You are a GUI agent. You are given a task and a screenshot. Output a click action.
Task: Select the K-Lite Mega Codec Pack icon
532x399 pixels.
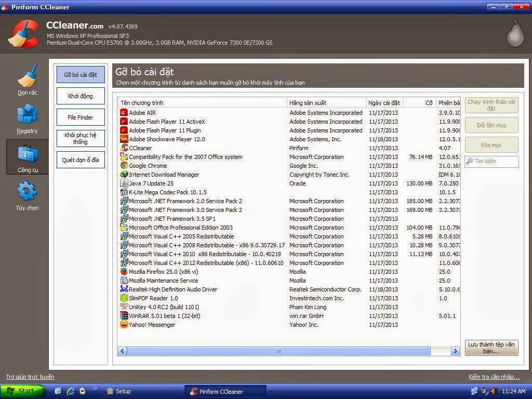tap(124, 192)
